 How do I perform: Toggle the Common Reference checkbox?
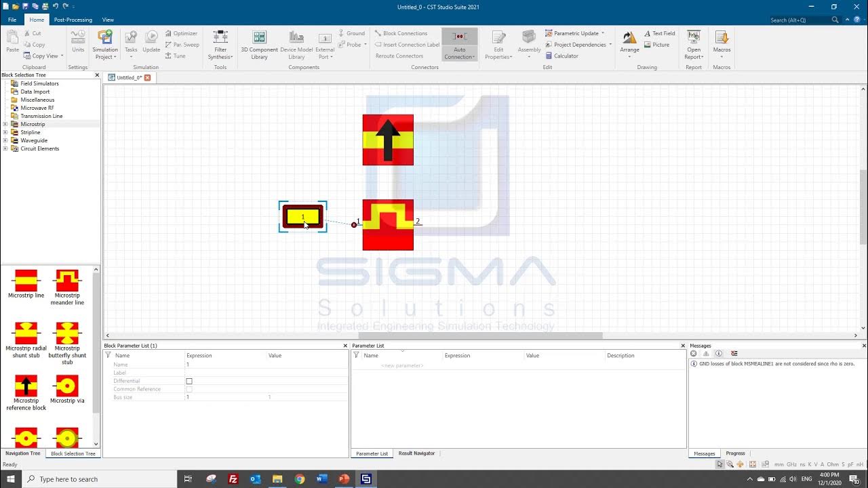pyautogui.click(x=189, y=389)
